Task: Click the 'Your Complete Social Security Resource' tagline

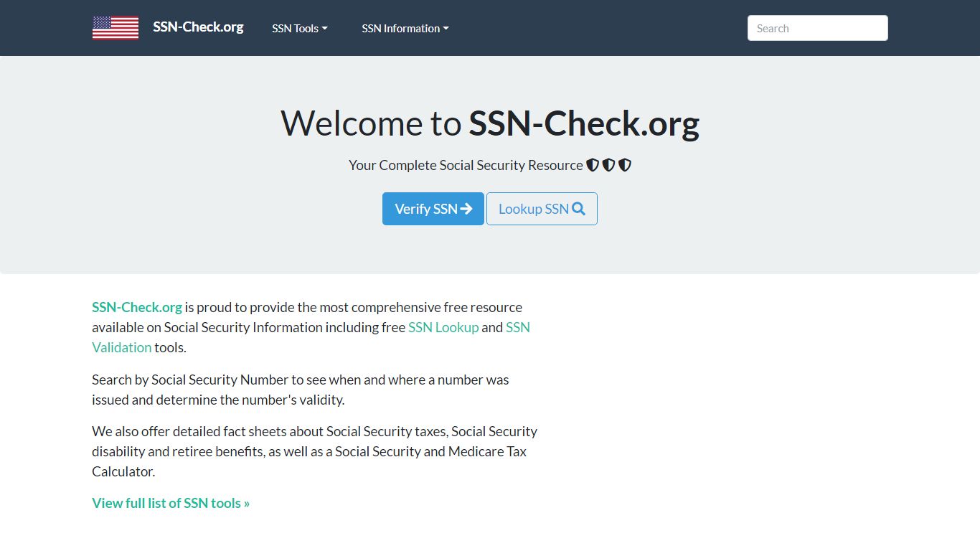Action: 490,165
